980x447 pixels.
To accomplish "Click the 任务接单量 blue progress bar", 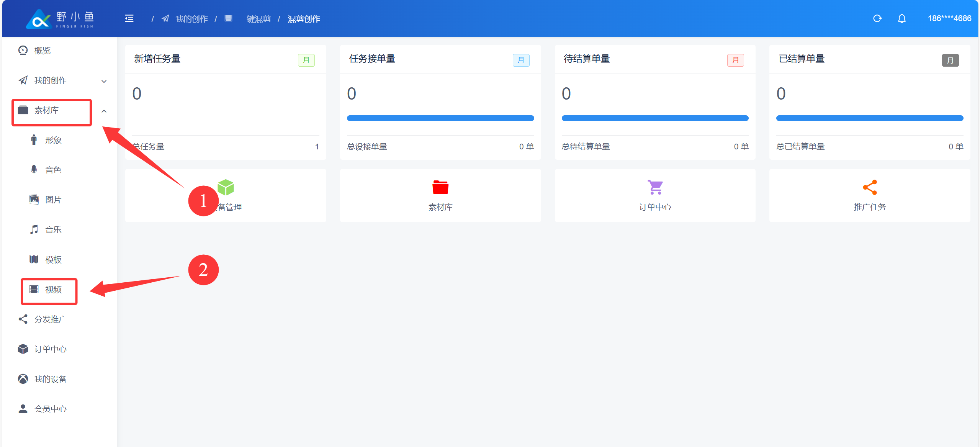I will [x=440, y=118].
